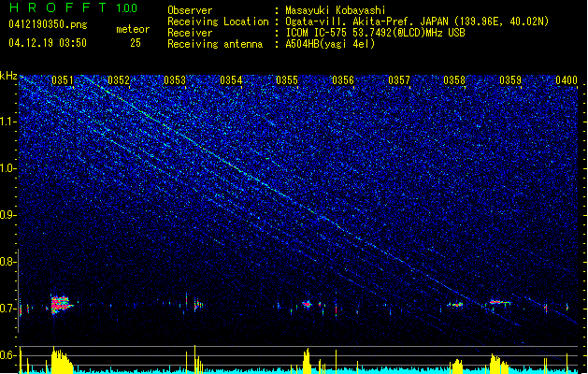Click the meteor echo at 0358
The image size is (588, 374).
click(456, 305)
